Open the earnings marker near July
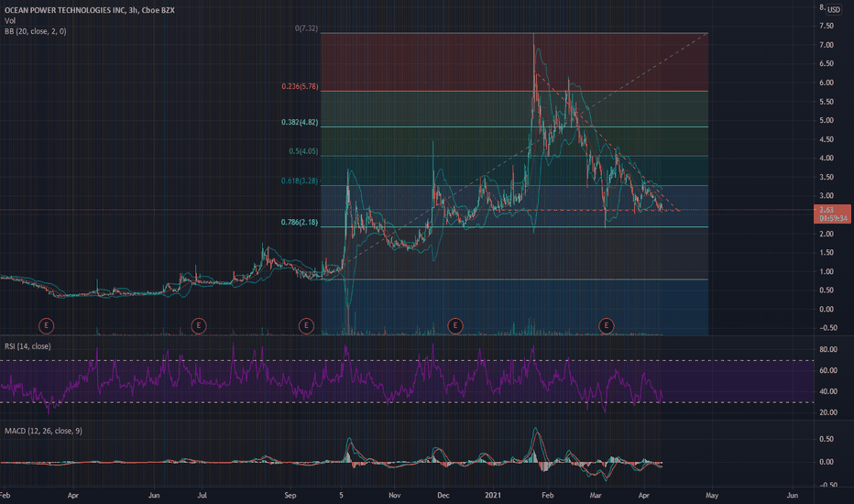This screenshot has height=504, width=854. (x=199, y=326)
